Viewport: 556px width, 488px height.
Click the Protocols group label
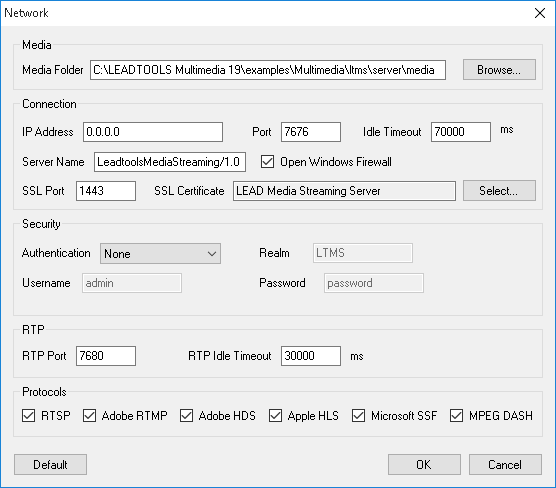tap(44, 392)
